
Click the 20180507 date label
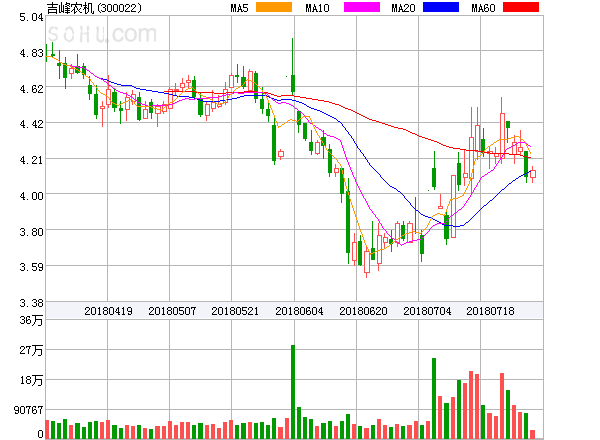(172, 311)
